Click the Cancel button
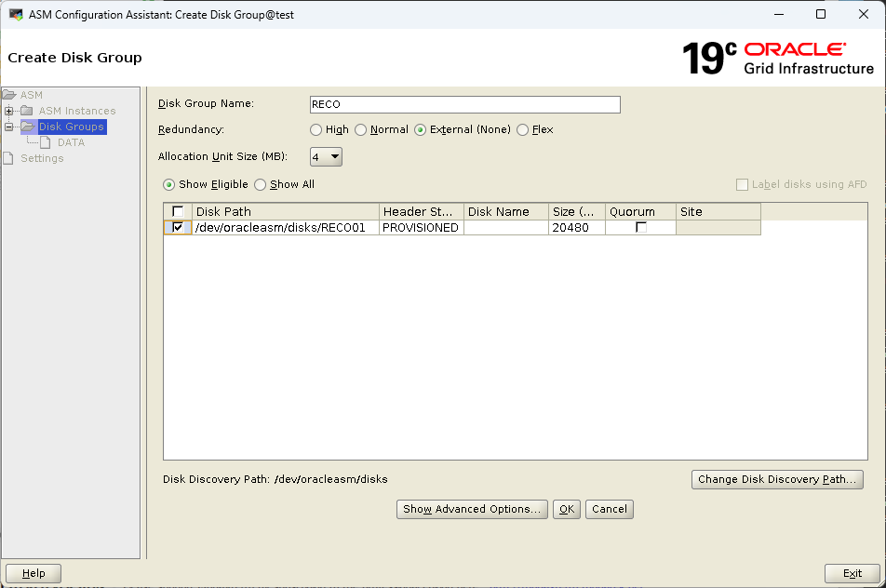Screen dimensions: 886x588 pos(609,509)
